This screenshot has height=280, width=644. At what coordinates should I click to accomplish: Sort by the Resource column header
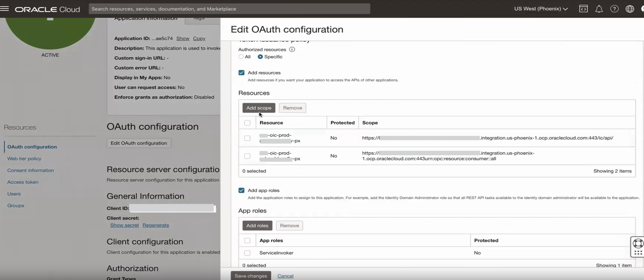click(x=271, y=123)
